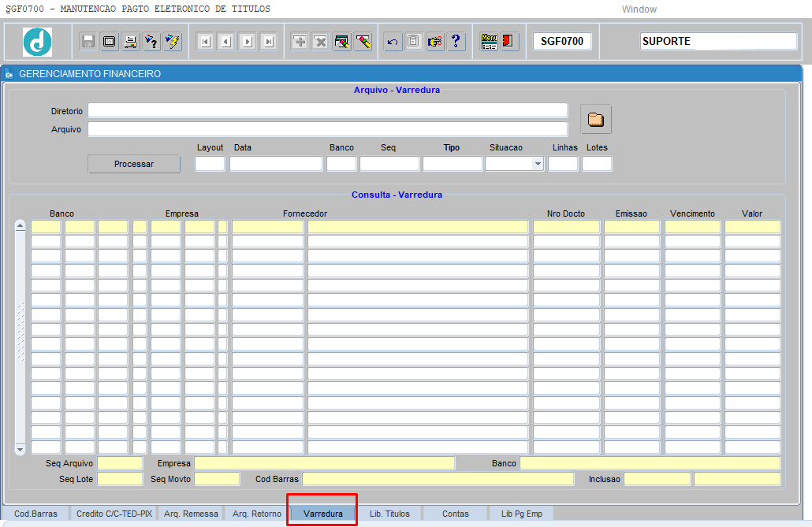Click the undo arrow icon
The width and height of the screenshot is (812, 527).
[x=393, y=42]
